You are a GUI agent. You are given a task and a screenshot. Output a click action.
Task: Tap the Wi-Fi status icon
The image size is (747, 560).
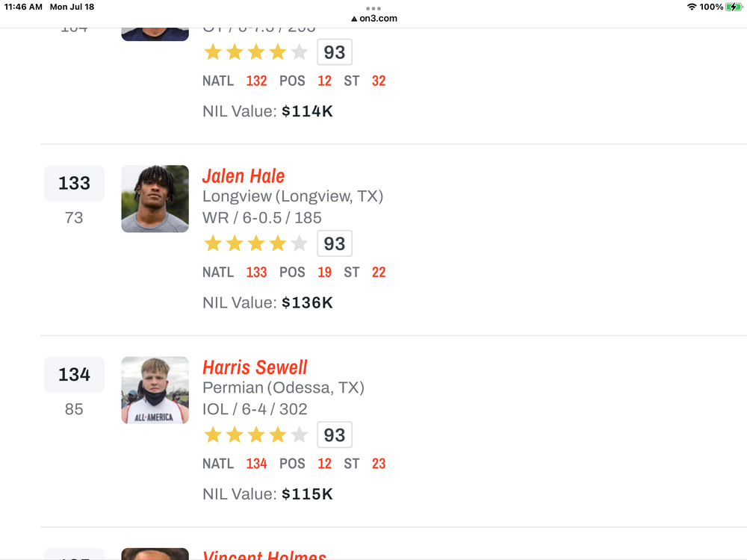(x=692, y=7)
